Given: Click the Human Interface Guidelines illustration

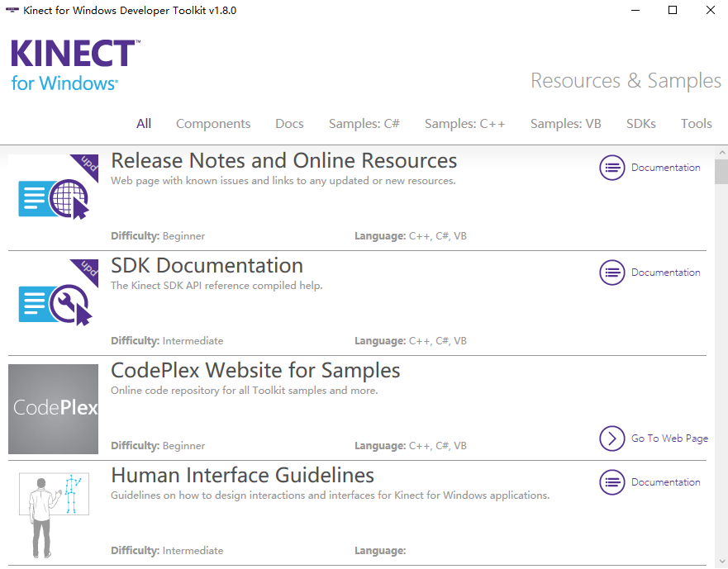Looking at the screenshot, I should pos(54,514).
